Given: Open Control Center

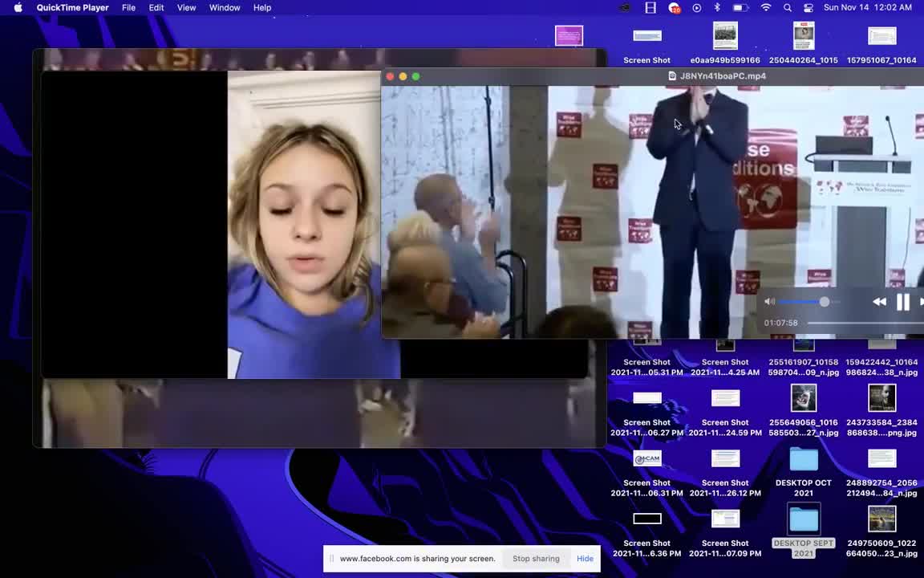Looking at the screenshot, I should (x=808, y=8).
